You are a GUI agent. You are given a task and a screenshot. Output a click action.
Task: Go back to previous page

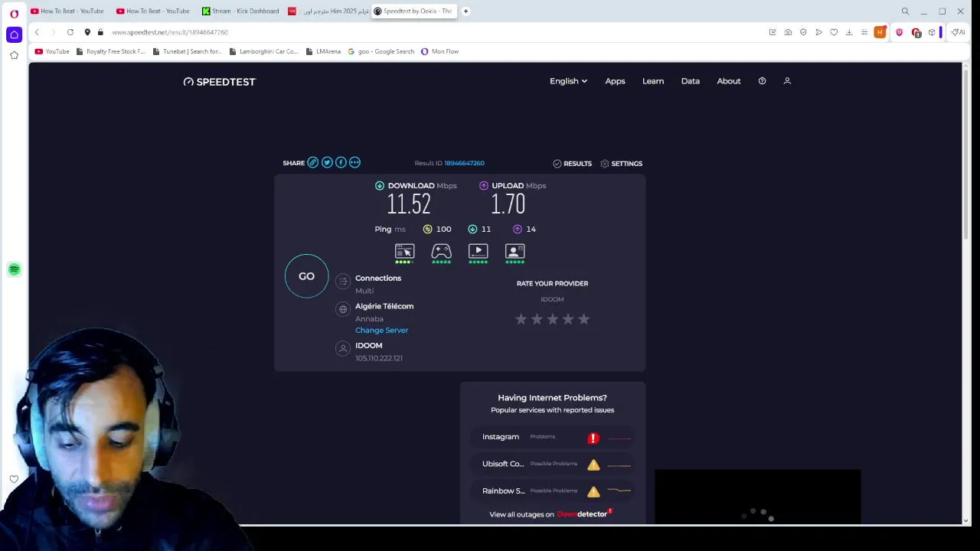pyautogui.click(x=36, y=32)
